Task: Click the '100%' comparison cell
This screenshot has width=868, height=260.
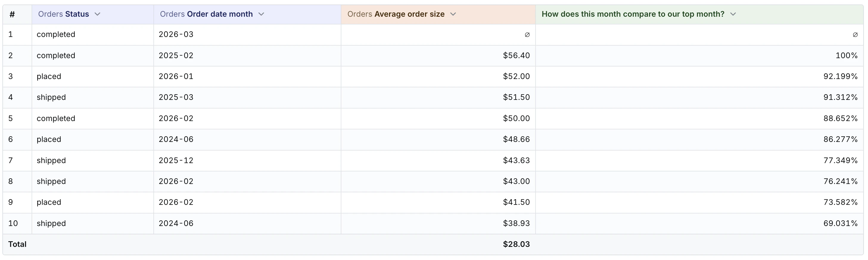Action: click(699, 56)
